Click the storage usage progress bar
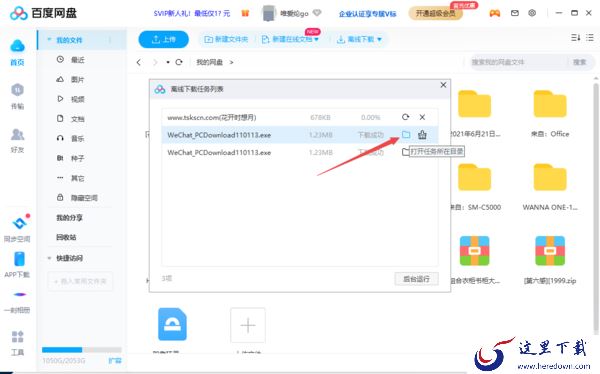This screenshot has width=600, height=374. coord(82,350)
